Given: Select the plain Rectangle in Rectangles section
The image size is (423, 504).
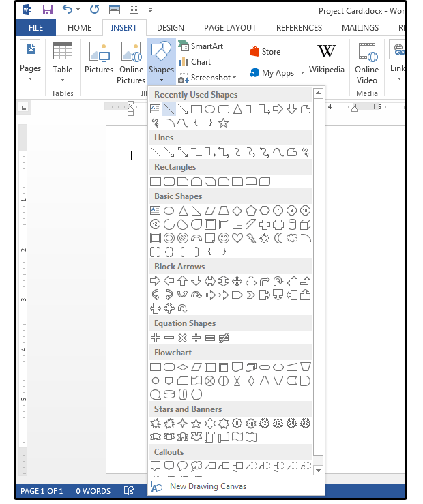Looking at the screenshot, I should [x=156, y=181].
